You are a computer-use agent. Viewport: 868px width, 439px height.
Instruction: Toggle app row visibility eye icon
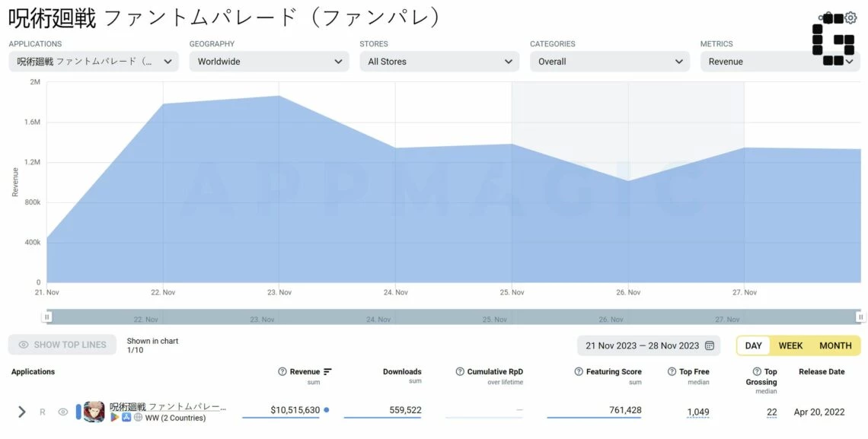point(63,412)
